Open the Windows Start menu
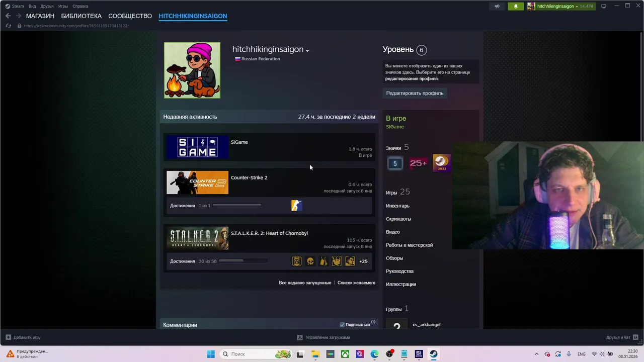The width and height of the screenshot is (644, 362). (x=211, y=354)
